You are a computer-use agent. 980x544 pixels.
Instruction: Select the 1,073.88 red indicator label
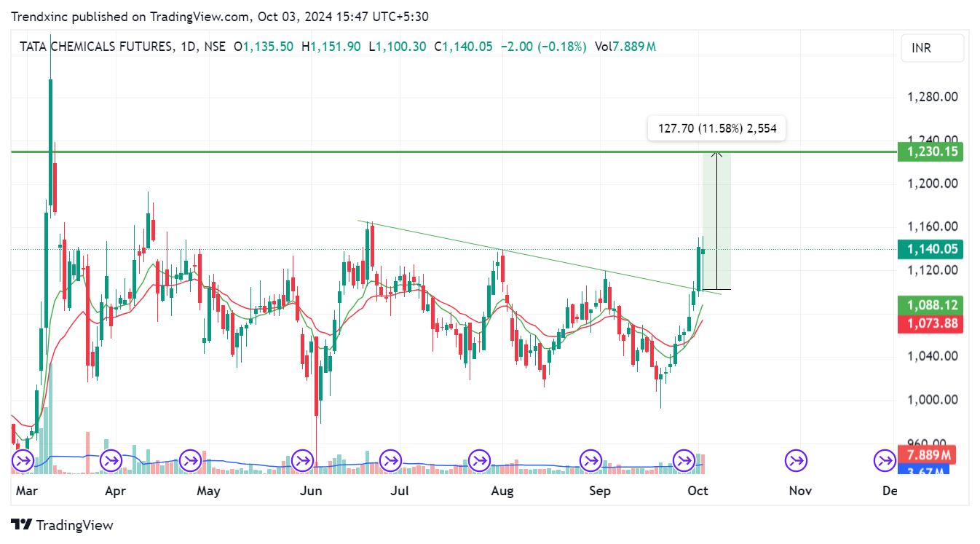pos(930,324)
